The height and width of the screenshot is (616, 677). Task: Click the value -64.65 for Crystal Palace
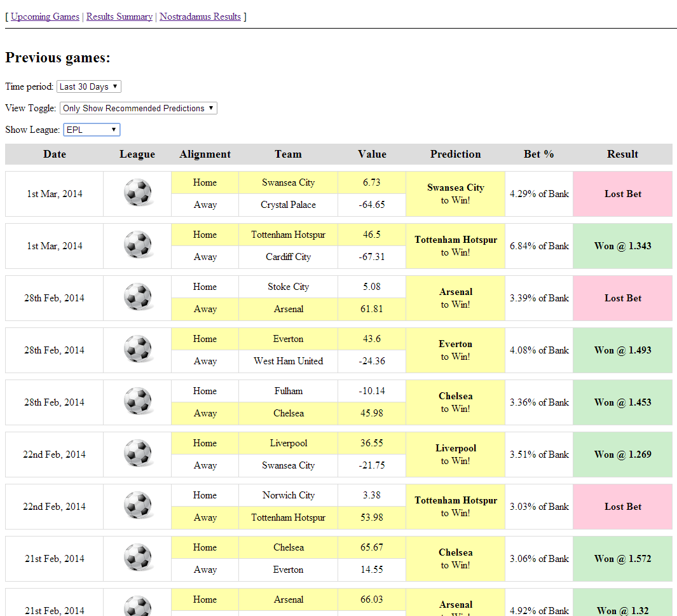click(372, 205)
